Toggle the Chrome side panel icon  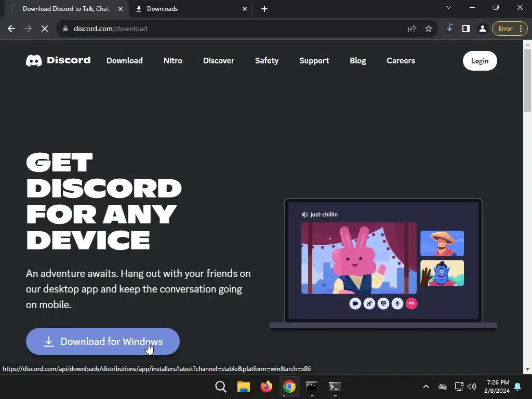pyautogui.click(x=466, y=29)
